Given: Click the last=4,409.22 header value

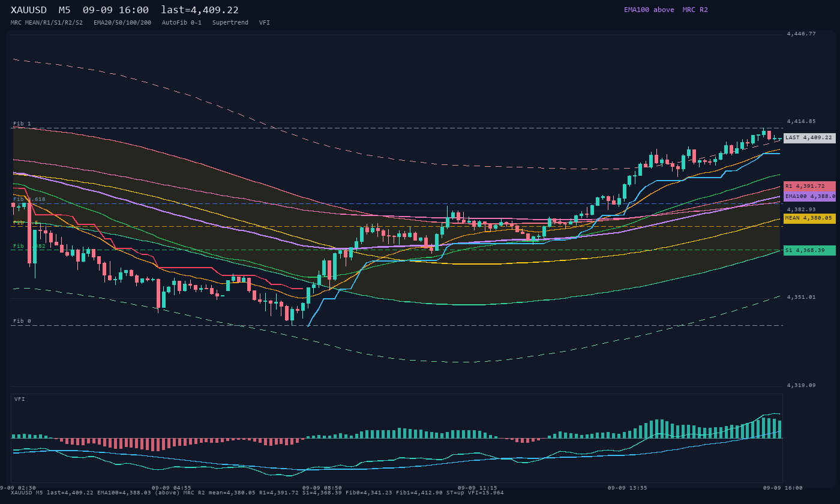Looking at the screenshot, I should tap(200, 10).
